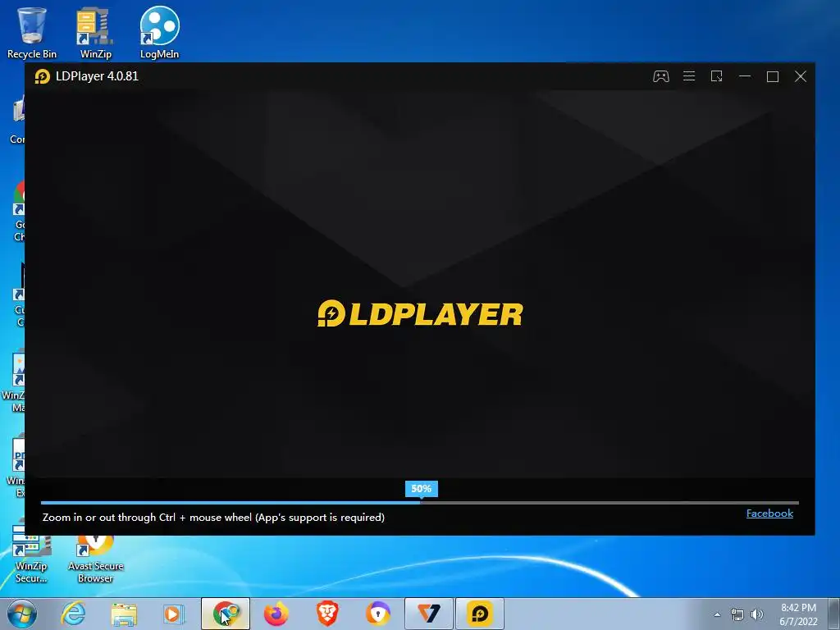Switch to Google Chrome in the taskbar
This screenshot has width=840, height=630.
tap(226, 614)
